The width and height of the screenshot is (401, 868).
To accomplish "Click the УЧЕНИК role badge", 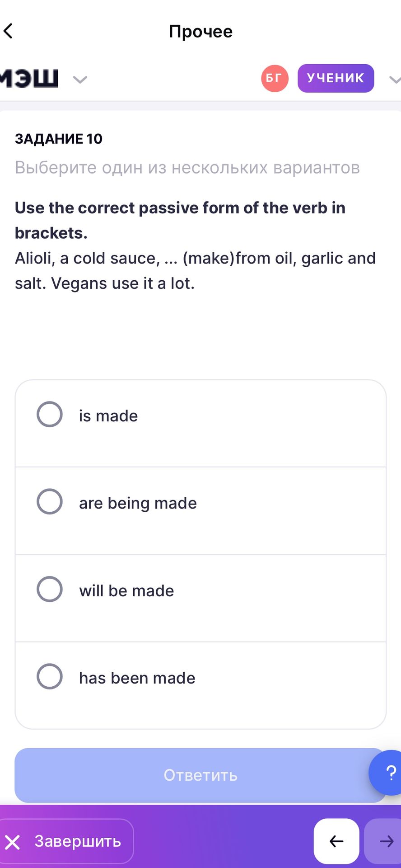I will (336, 78).
